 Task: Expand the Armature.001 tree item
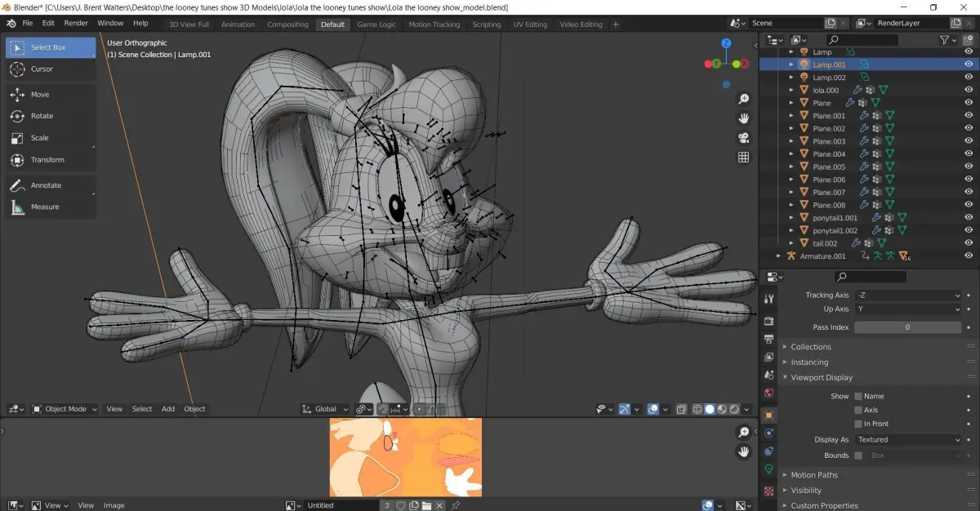click(779, 256)
